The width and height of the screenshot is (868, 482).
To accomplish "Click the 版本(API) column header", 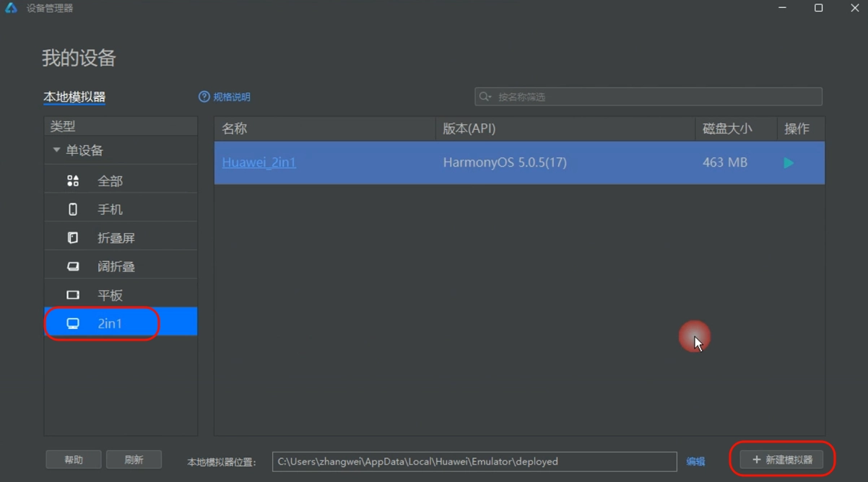I will click(x=565, y=128).
